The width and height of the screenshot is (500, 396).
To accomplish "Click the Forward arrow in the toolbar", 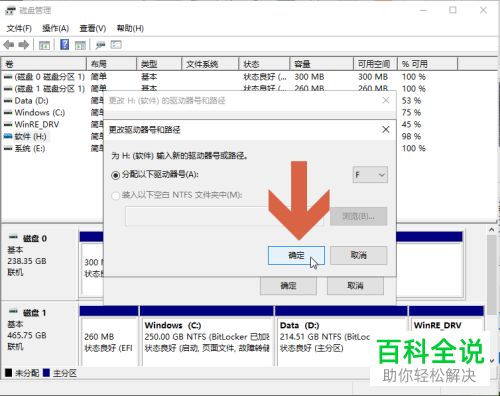I will pos(24,45).
